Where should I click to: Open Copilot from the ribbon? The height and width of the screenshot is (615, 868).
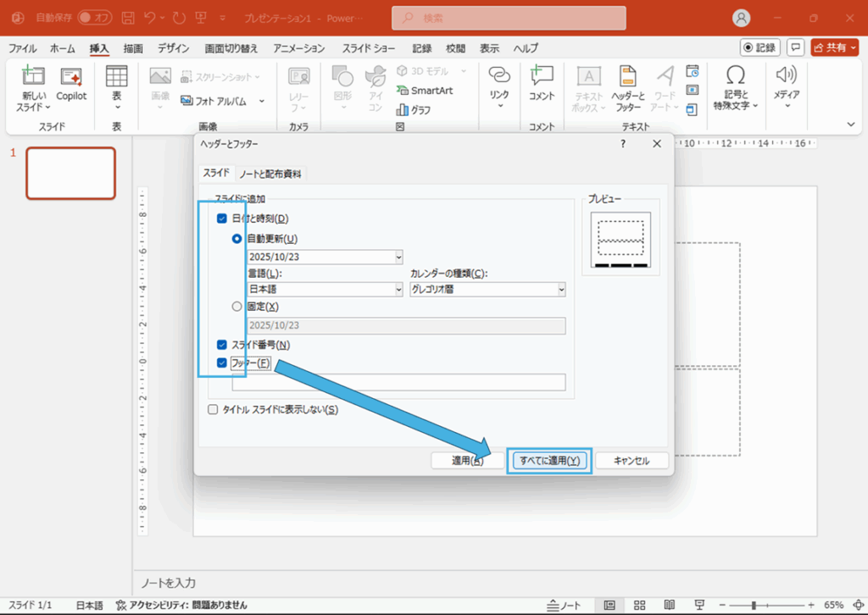71,76
